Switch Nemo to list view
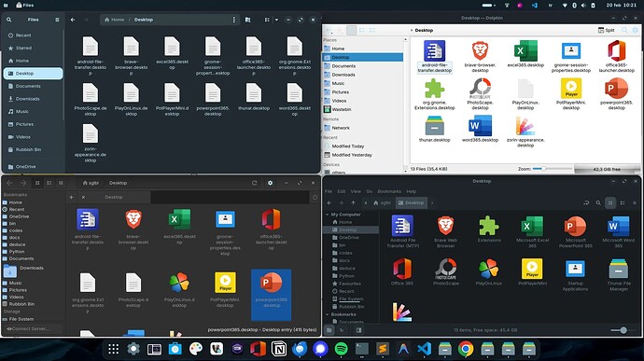644x361 pixels. 623,202
